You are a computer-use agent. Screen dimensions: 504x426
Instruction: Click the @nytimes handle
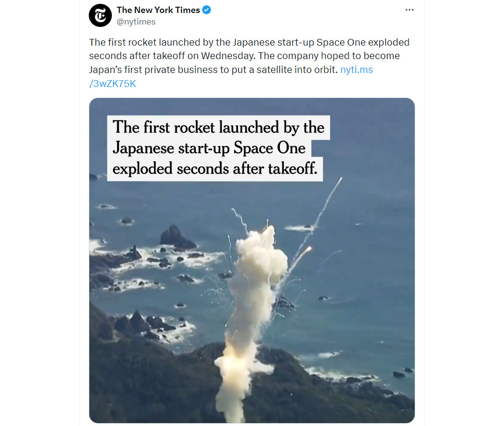tap(136, 22)
